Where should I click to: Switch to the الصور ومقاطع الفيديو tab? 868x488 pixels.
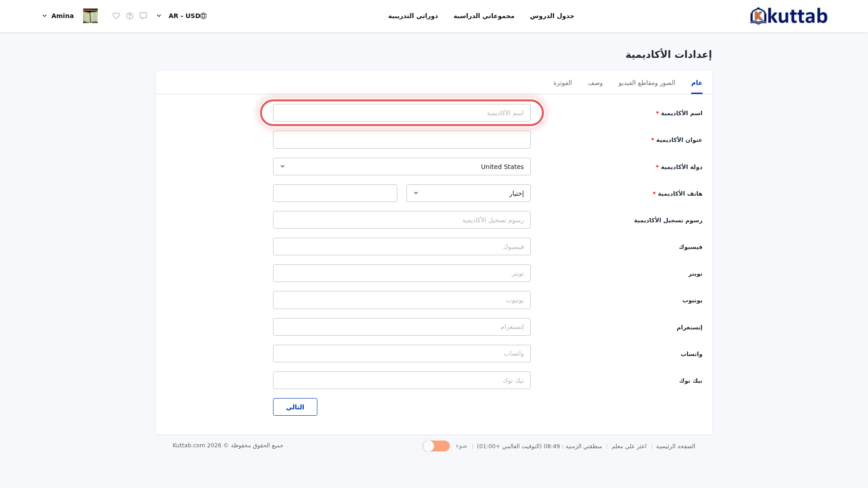coord(647,83)
